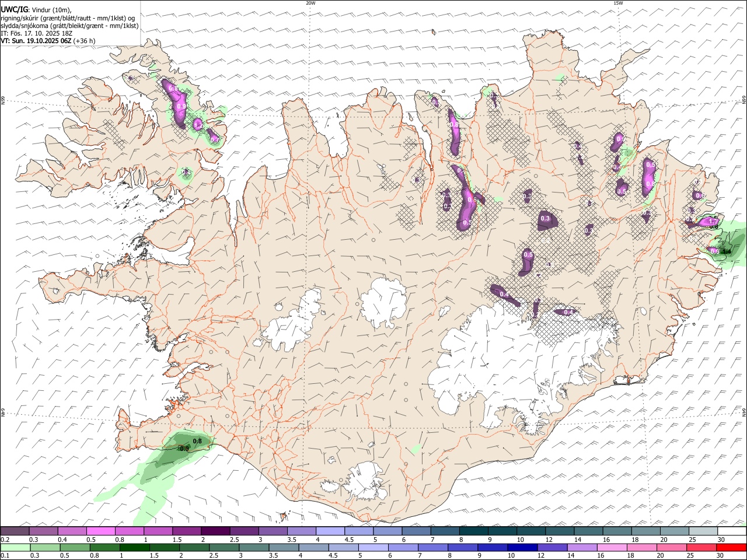This screenshot has width=747, height=560.
Task: Click the 0.2 label on snow scale
Action: point(4,540)
